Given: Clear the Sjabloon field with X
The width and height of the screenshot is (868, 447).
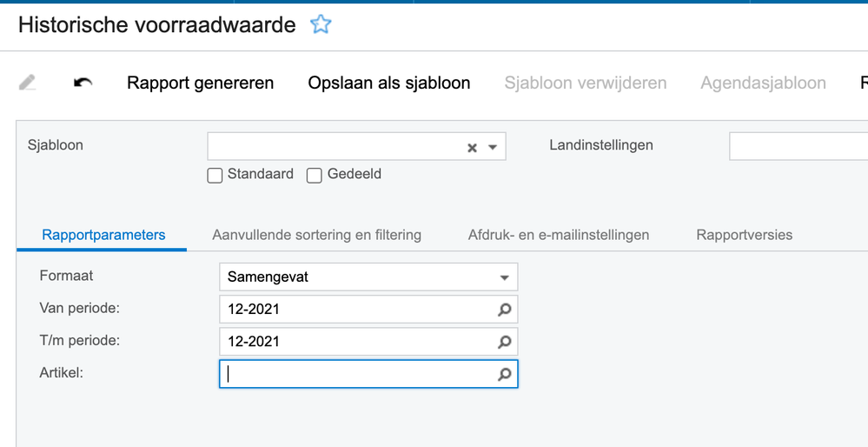Looking at the screenshot, I should point(472,148).
